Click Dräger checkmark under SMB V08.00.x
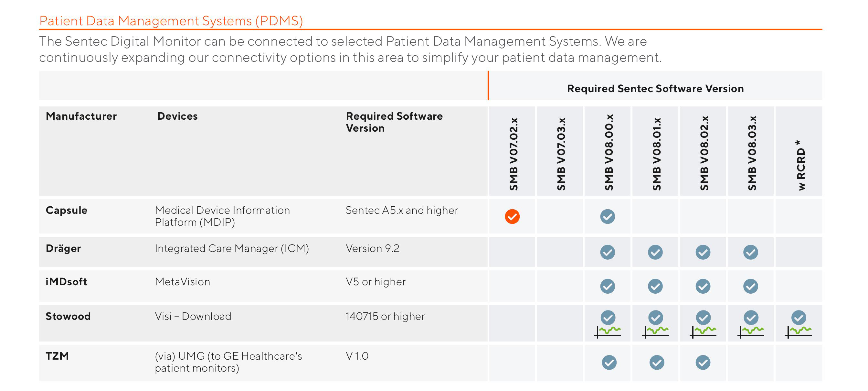The height and width of the screenshot is (391, 868). (607, 252)
